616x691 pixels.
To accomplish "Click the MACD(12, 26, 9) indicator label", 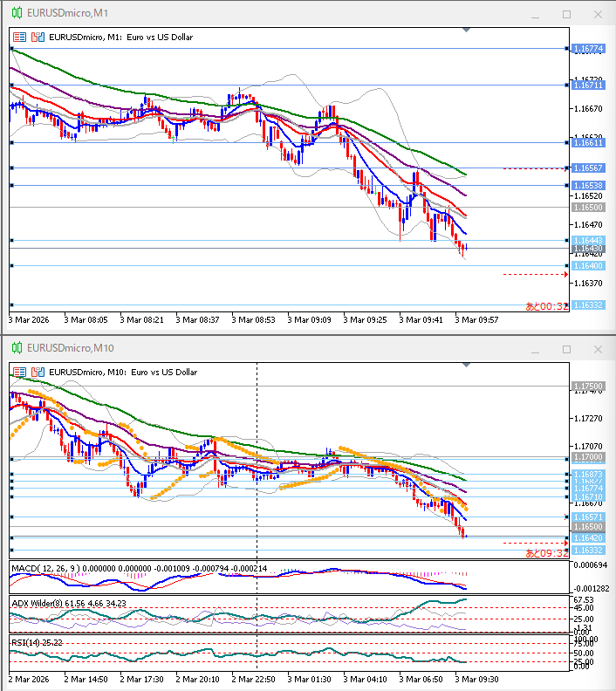I will click(44, 569).
